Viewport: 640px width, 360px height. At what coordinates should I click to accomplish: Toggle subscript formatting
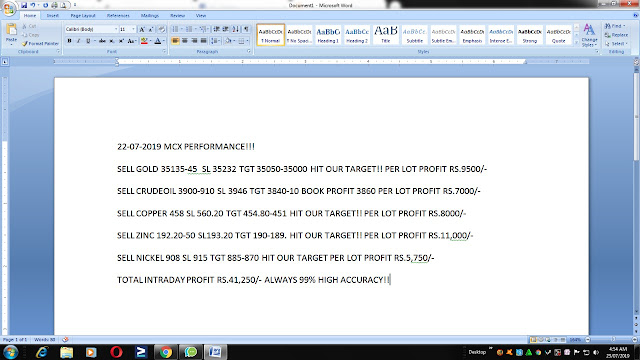tap(112, 41)
